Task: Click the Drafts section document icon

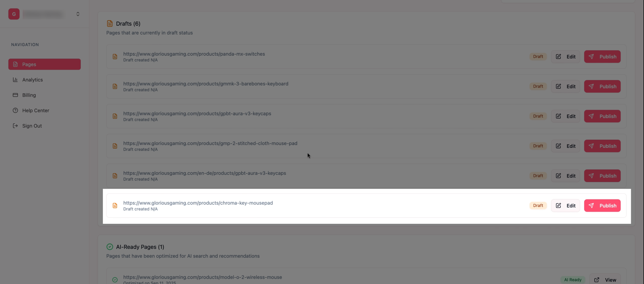Action: coord(110,24)
